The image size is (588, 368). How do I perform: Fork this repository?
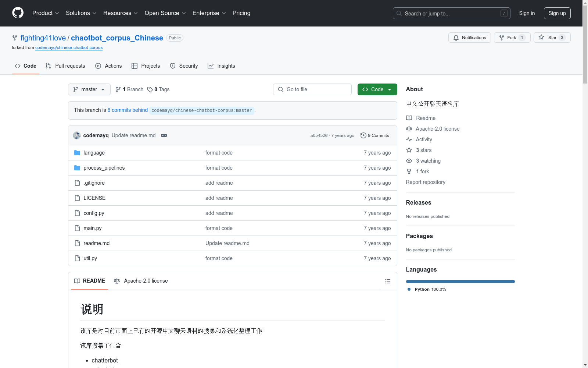pos(512,38)
